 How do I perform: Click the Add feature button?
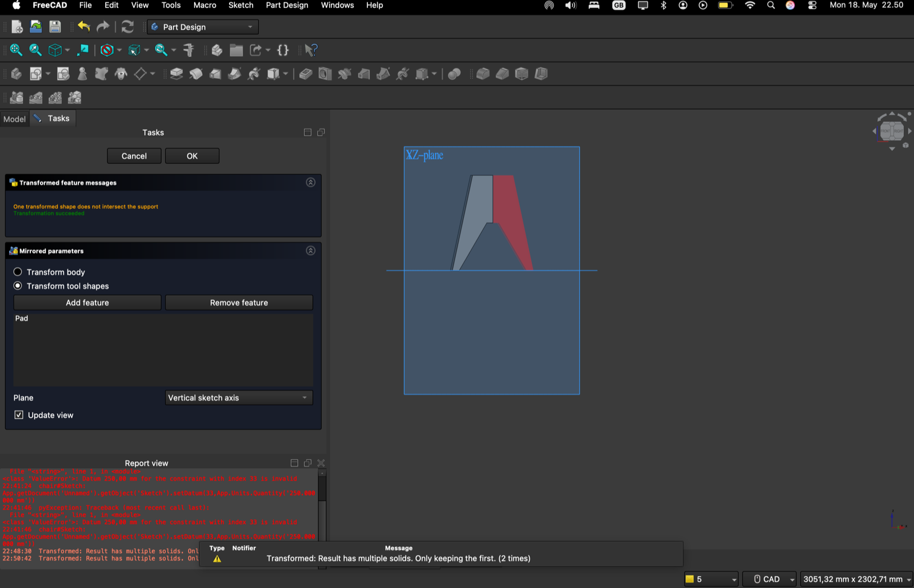87,303
